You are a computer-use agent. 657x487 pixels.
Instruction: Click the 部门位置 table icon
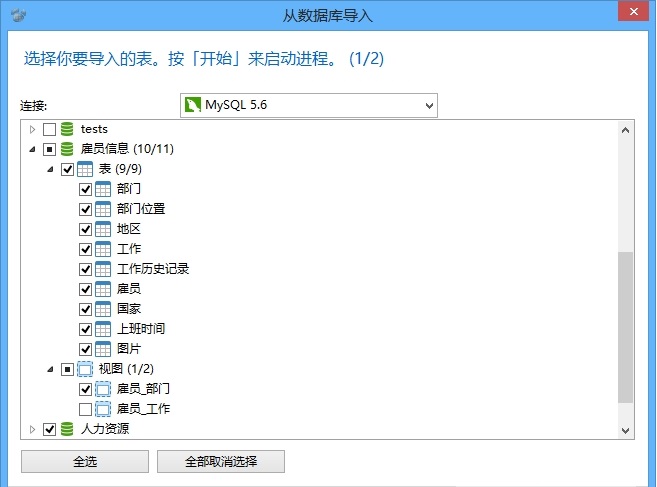(x=103, y=209)
